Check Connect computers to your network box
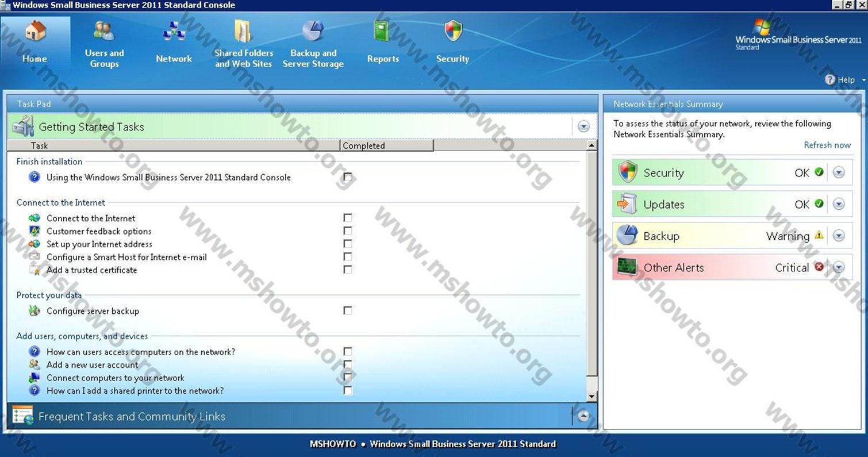The image size is (868, 457). (348, 378)
